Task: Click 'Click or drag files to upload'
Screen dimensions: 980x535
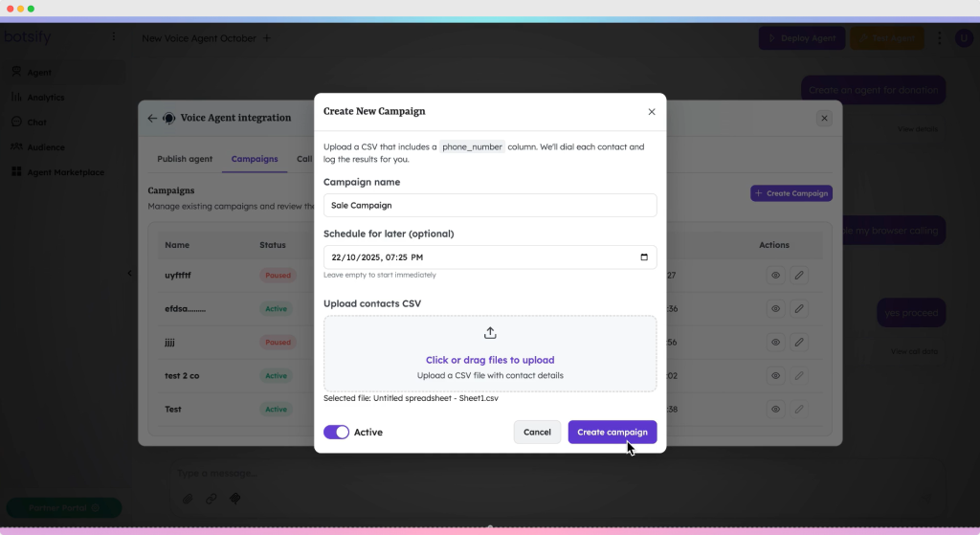Action: coord(490,360)
